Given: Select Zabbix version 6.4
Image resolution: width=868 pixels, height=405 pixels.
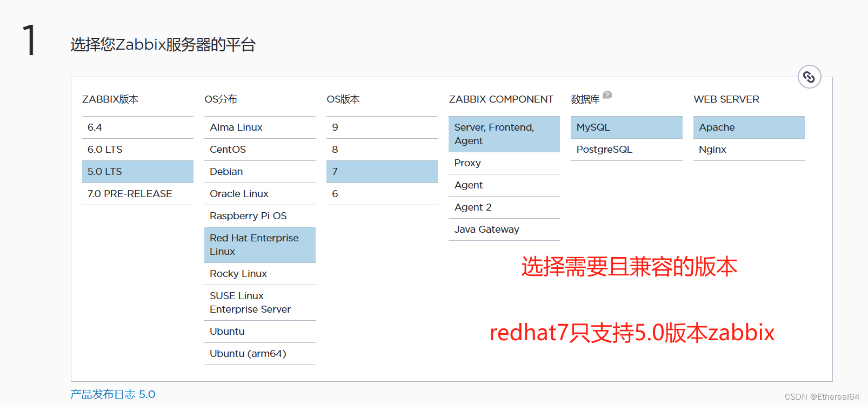Looking at the screenshot, I should pos(138,127).
